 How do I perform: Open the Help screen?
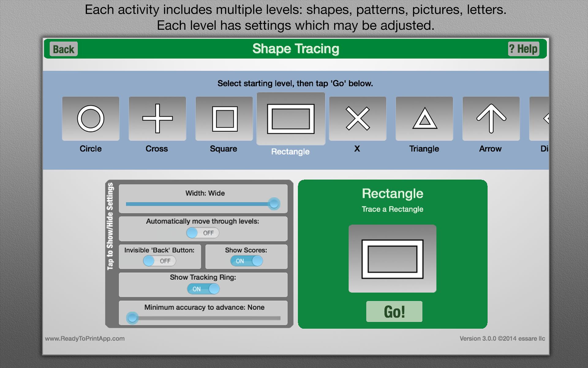tap(523, 49)
